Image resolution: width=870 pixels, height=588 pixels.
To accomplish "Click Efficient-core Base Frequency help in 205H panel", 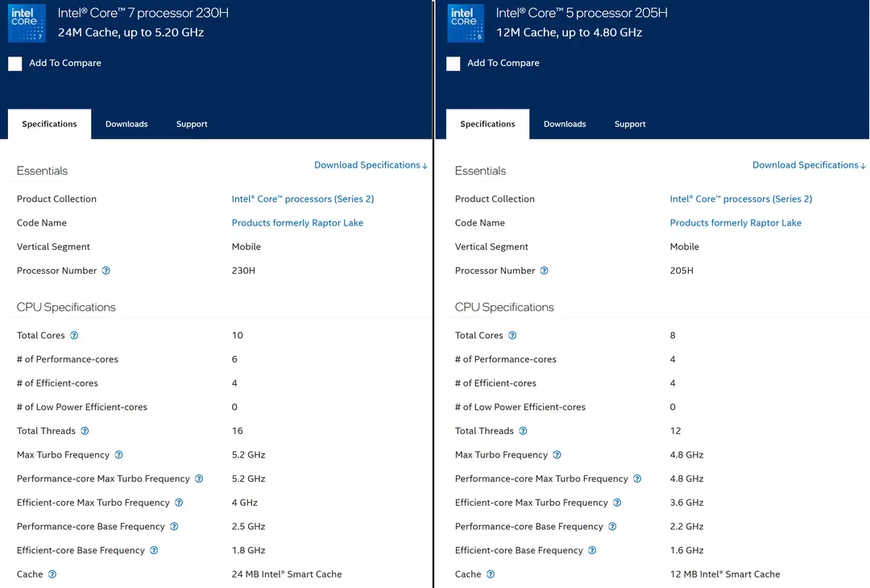I will (592, 550).
